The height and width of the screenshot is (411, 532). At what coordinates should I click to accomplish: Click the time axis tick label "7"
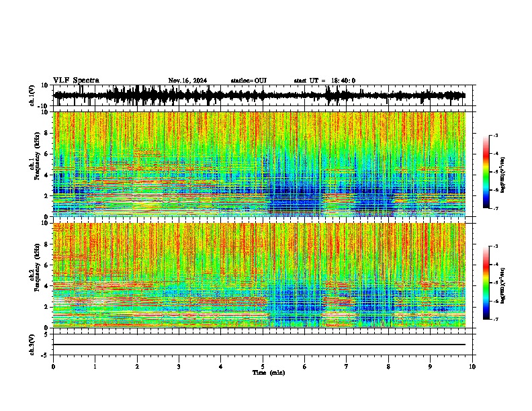(x=347, y=367)
